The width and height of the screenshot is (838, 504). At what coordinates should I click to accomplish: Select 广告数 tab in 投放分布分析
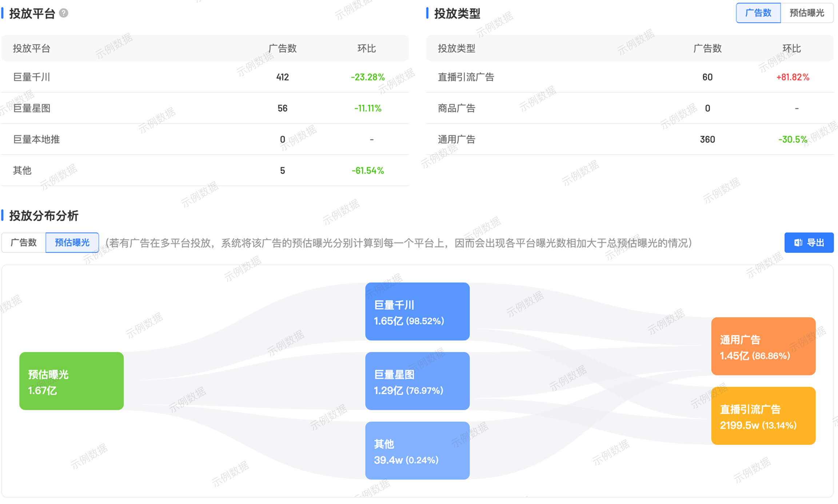[24, 243]
